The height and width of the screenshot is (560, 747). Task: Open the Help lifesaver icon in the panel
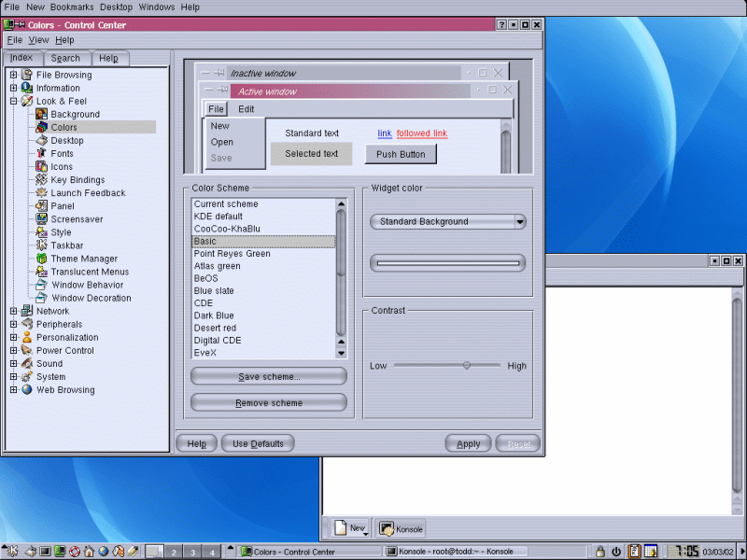(x=75, y=552)
